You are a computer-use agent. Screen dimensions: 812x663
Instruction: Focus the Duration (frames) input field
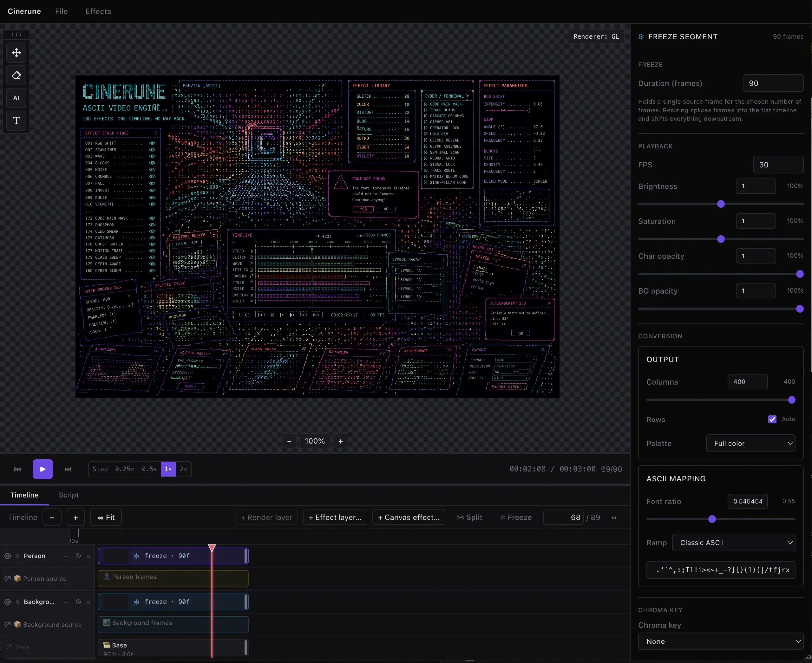pos(773,83)
